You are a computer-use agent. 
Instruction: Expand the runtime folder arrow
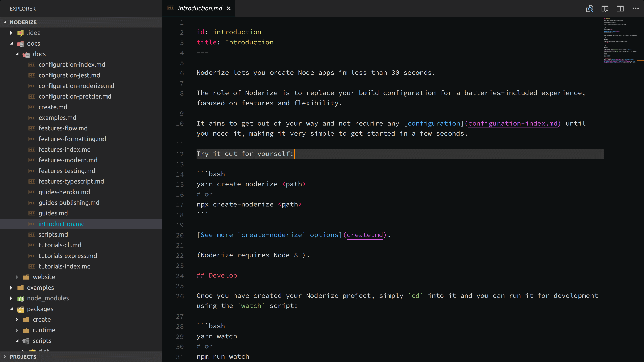click(x=17, y=330)
